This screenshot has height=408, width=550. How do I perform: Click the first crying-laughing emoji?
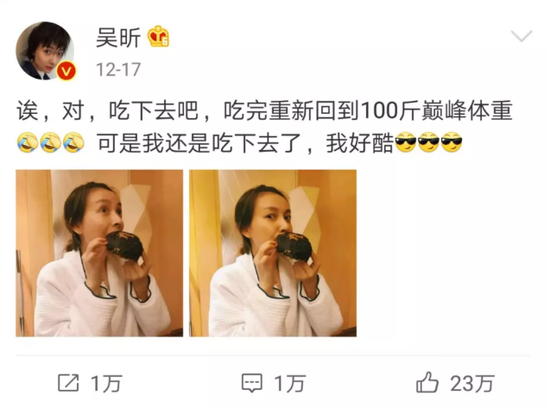tap(27, 143)
